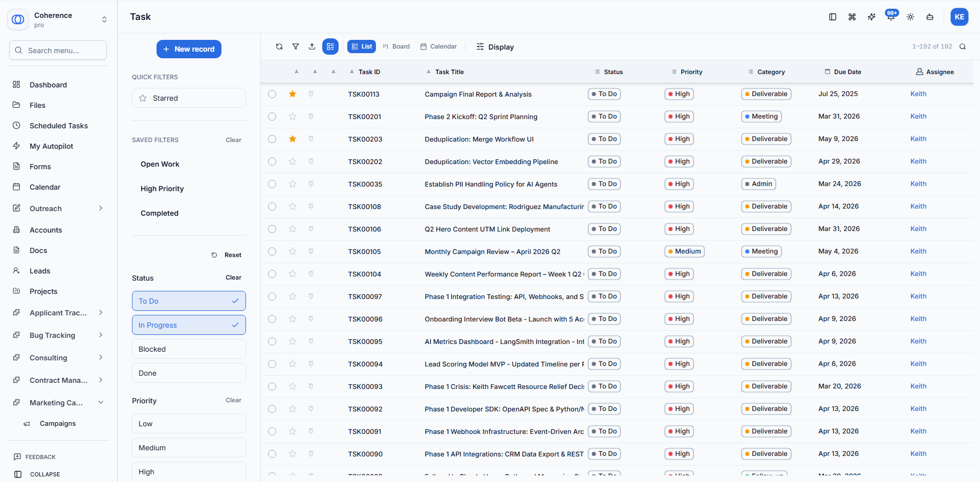Image resolution: width=980 pixels, height=482 pixels.
Task: Uncheck the To Do status filter
Action: coord(189,301)
